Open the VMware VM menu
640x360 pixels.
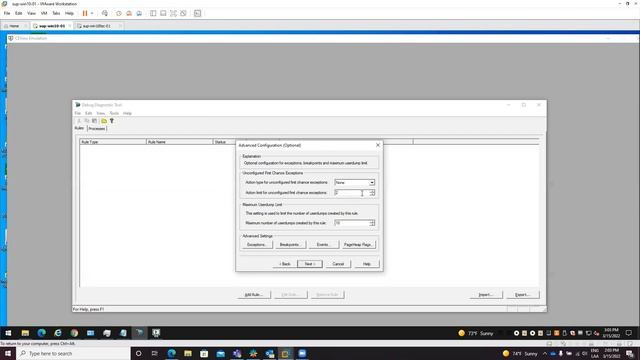(x=44, y=13)
